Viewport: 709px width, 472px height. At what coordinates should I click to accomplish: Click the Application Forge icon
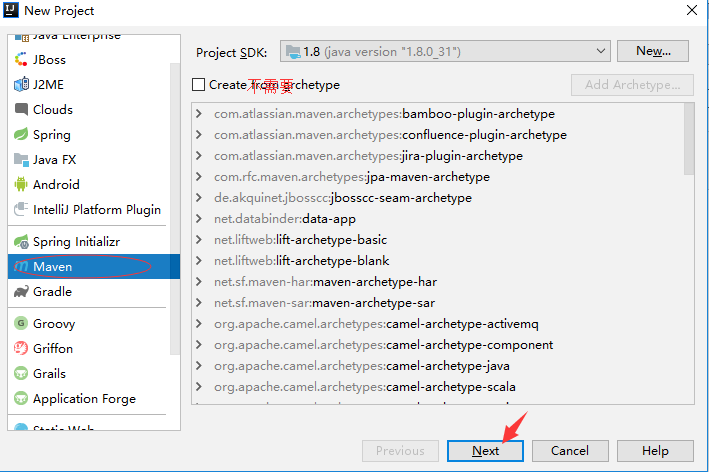pos(21,398)
